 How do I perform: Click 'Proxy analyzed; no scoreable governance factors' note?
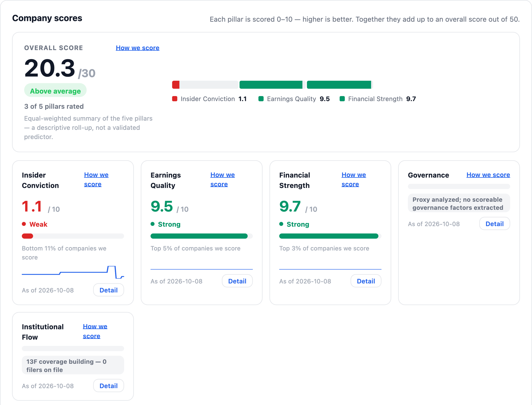pos(459,203)
